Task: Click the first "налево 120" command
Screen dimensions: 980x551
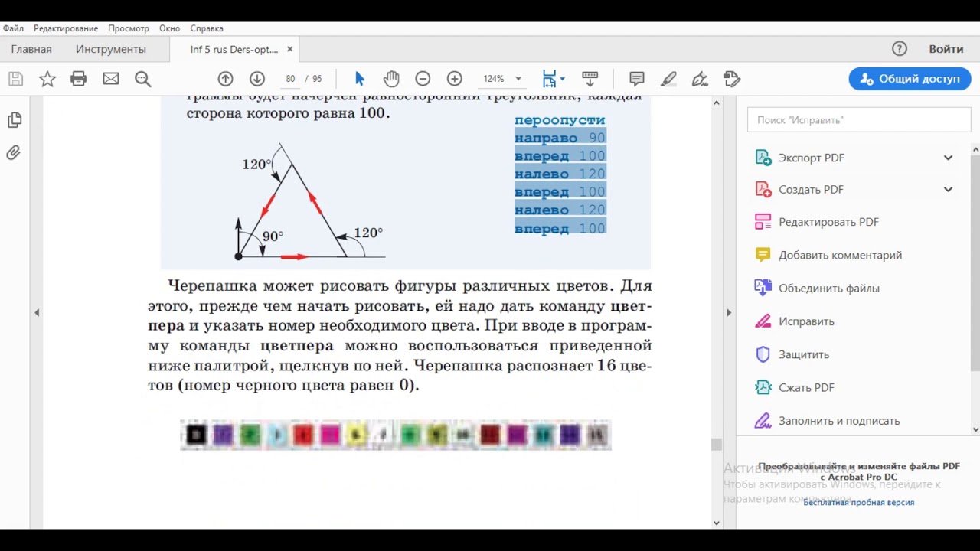Action: click(560, 174)
